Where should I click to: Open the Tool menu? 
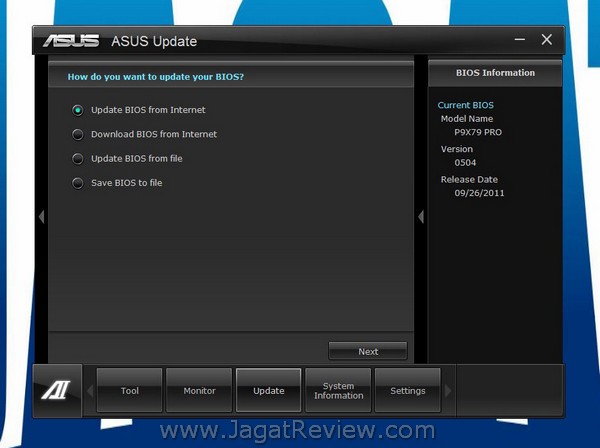point(130,391)
